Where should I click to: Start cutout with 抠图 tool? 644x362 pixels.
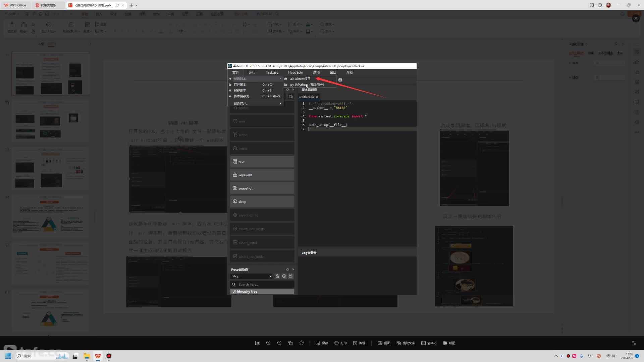pos(384,343)
